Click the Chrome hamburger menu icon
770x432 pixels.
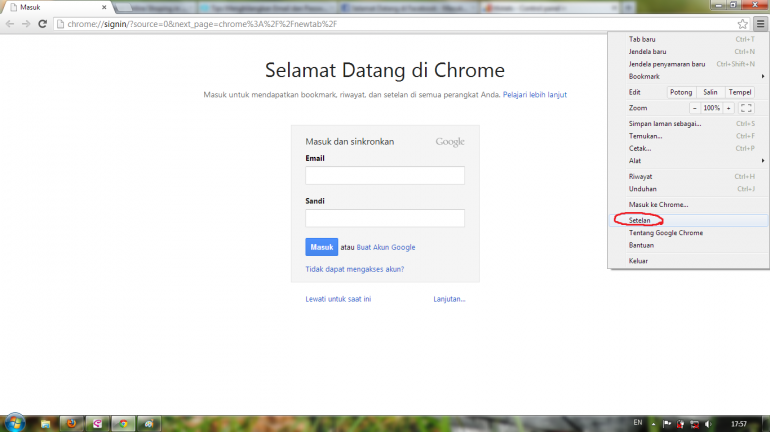tap(760, 24)
